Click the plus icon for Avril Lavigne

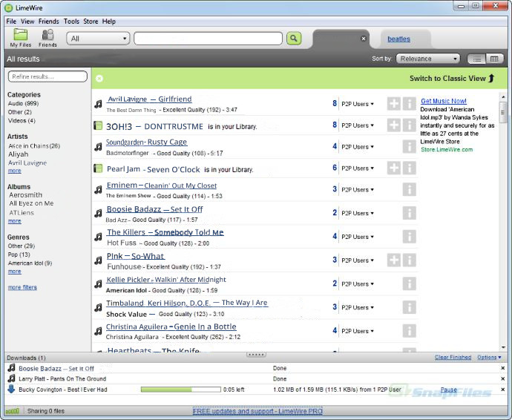[x=394, y=104]
